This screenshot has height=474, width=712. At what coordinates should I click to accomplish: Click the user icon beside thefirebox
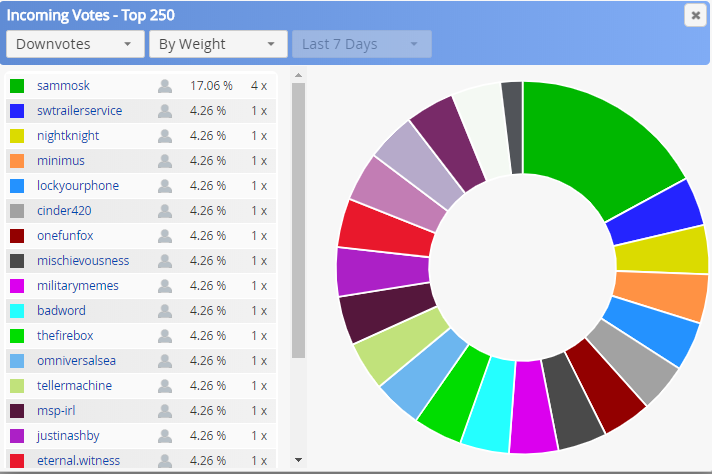pos(165,336)
